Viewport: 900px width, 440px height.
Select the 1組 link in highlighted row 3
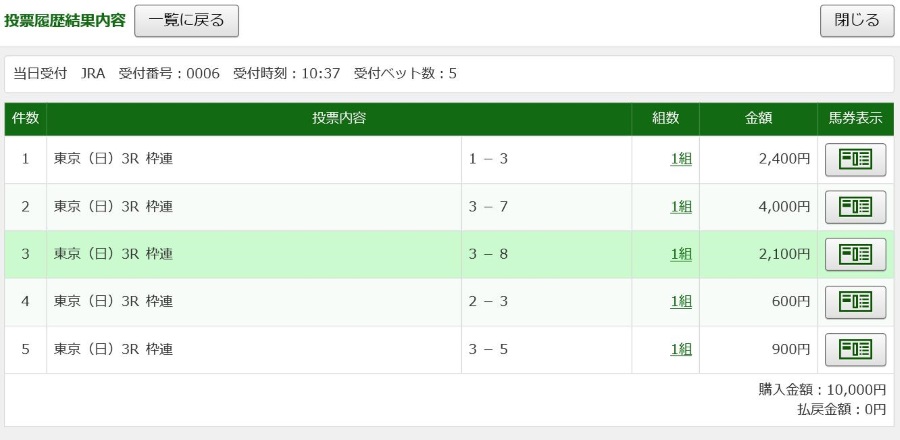click(681, 254)
